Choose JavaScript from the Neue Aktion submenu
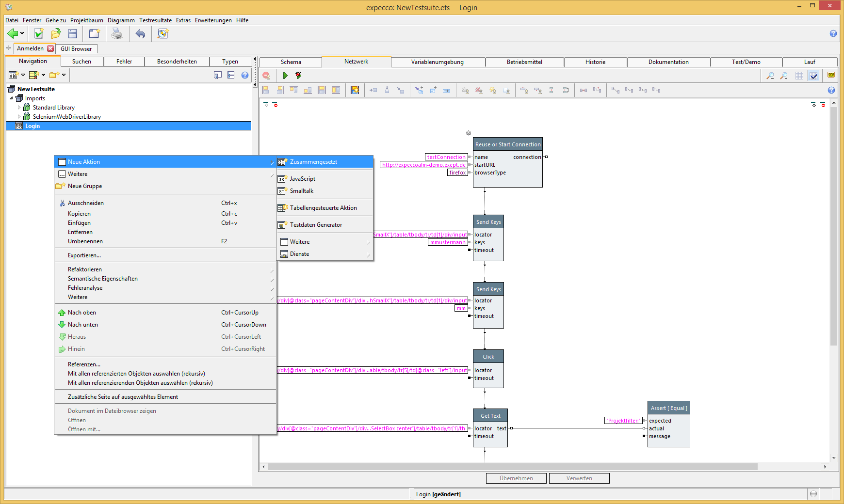 coord(303,179)
